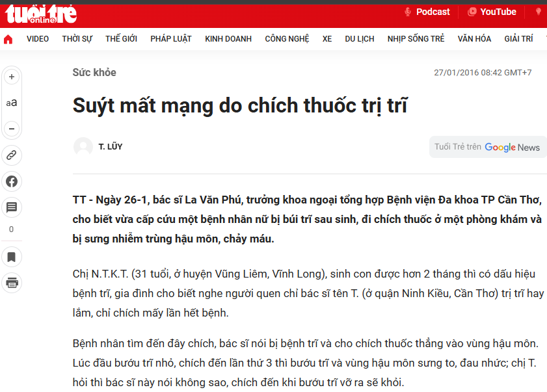Open the NHỊP SỐNG TRẺ section
Viewport: 547px width, 392px height.
coord(416,39)
